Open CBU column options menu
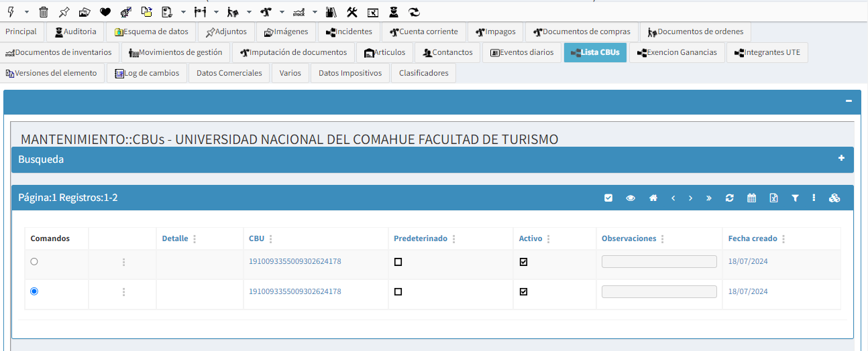This screenshot has height=351, width=868. point(270,238)
